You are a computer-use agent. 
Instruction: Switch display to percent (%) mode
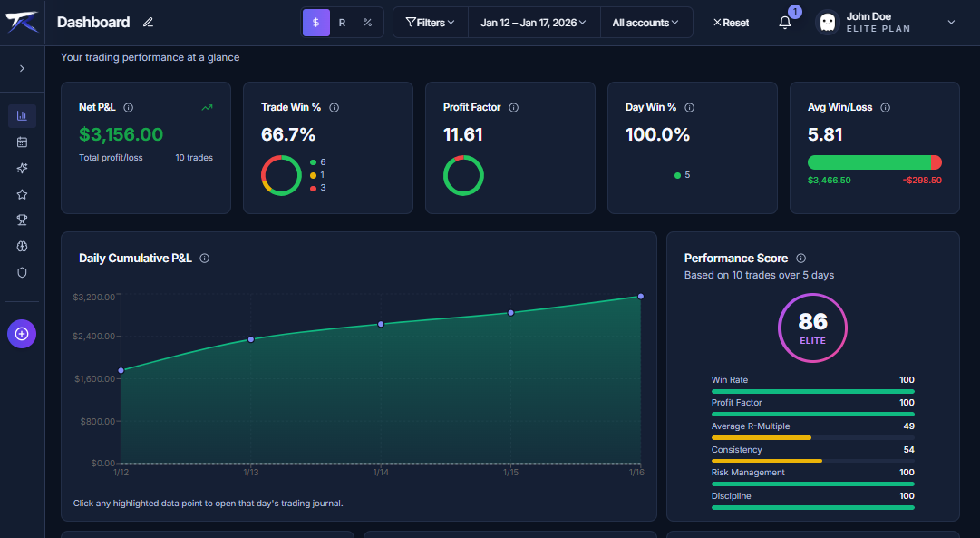(x=367, y=23)
